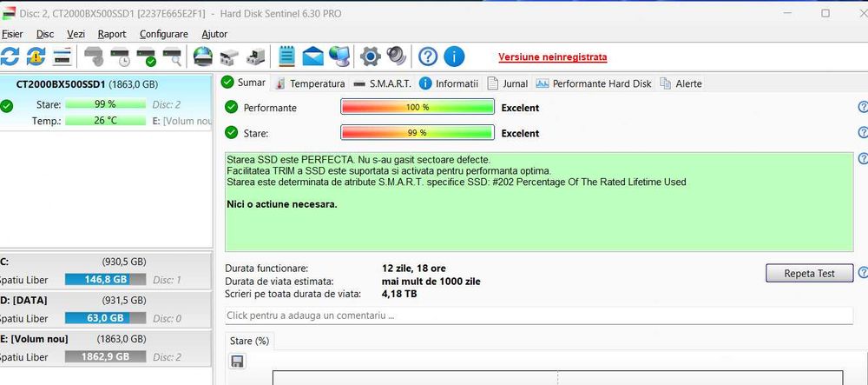Click the blue envelope email icon

(312, 56)
